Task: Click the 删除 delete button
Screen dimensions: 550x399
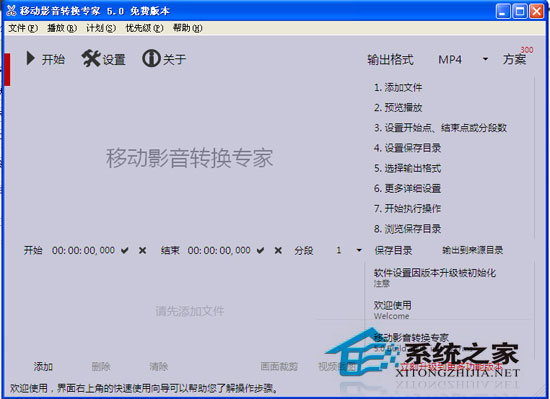Action: 101,367
